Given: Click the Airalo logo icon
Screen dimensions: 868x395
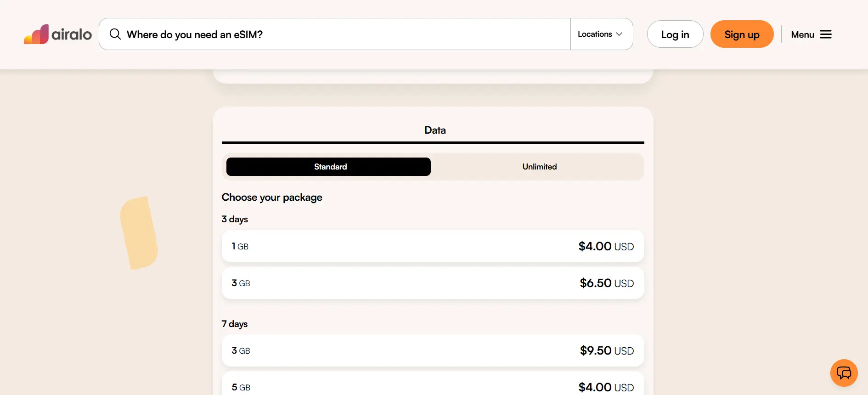Looking at the screenshot, I should click(36, 34).
